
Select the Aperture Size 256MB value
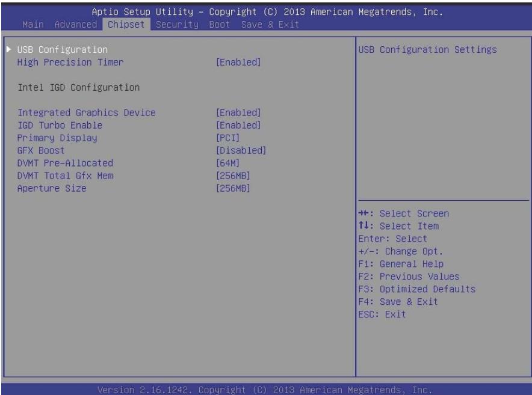tap(233, 188)
